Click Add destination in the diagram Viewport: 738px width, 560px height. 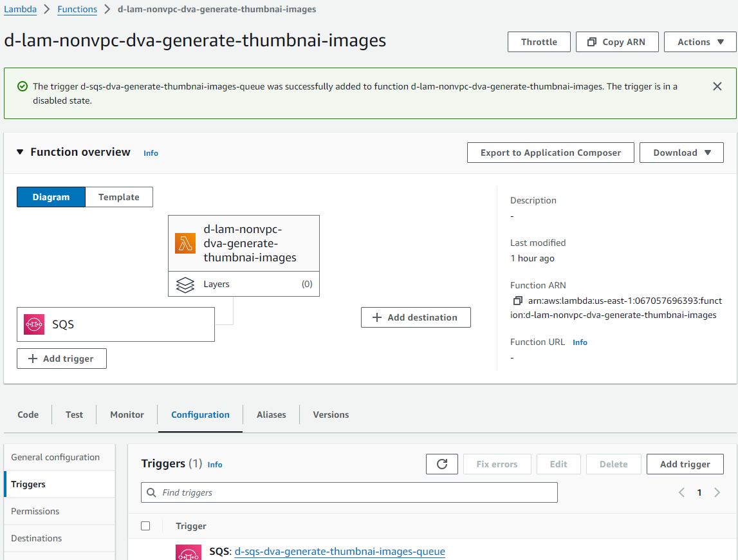(416, 317)
